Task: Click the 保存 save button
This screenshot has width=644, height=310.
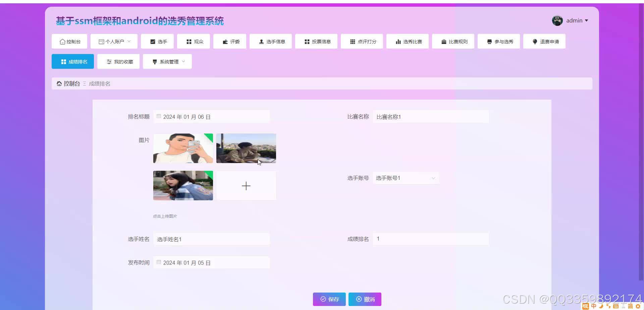Action: [x=329, y=299]
